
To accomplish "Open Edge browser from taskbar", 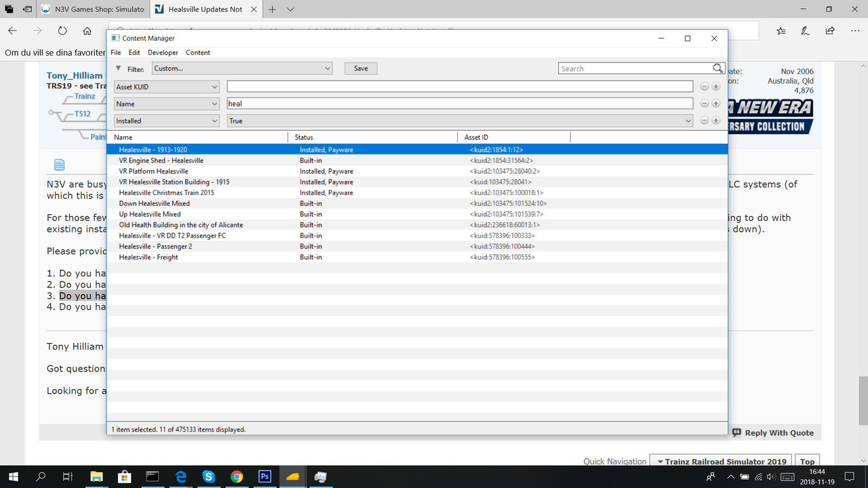I will click(x=181, y=476).
